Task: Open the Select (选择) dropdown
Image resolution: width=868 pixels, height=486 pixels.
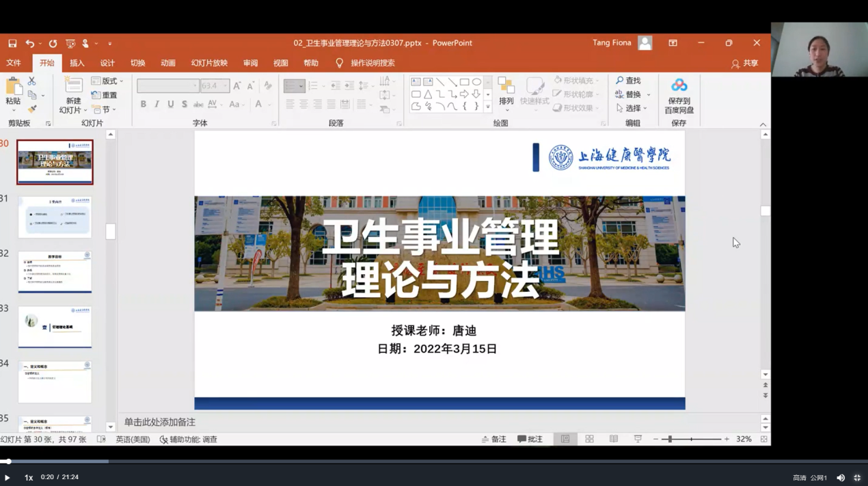Action: click(x=632, y=108)
